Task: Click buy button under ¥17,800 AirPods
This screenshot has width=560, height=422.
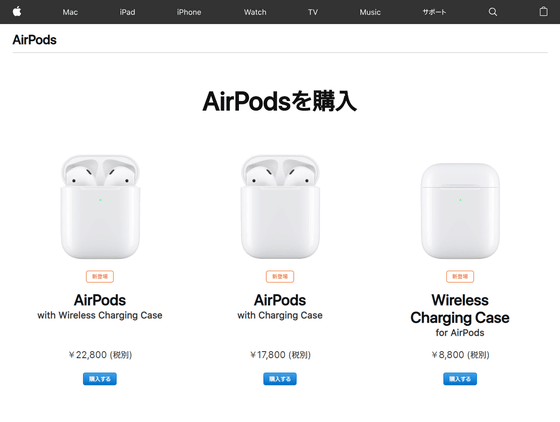Action: point(280,379)
